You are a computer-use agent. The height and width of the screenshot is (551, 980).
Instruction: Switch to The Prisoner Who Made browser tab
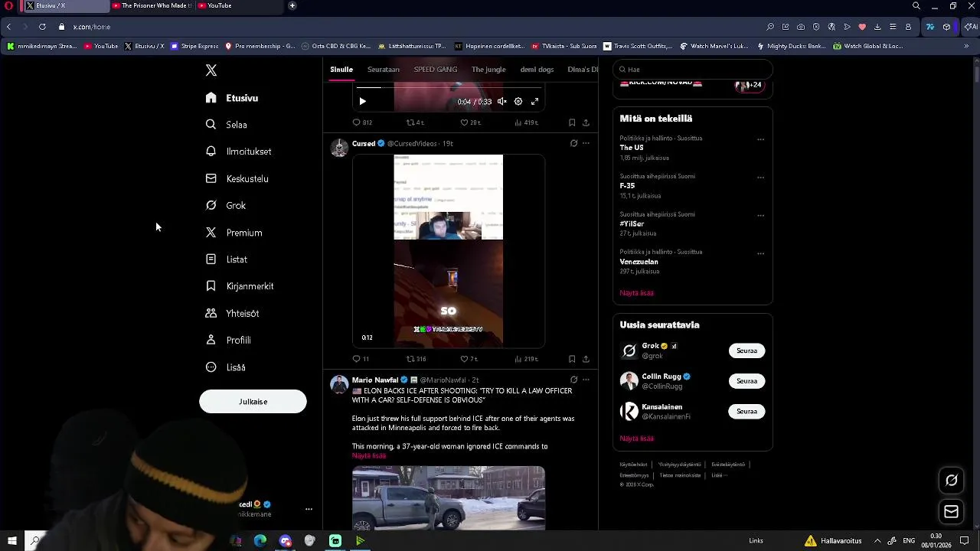(152, 5)
